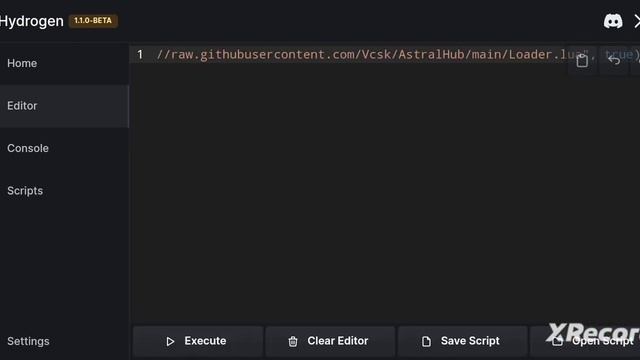Click the undo arrow icon in editor
Viewport: 640px width, 360px height.
tap(614, 60)
